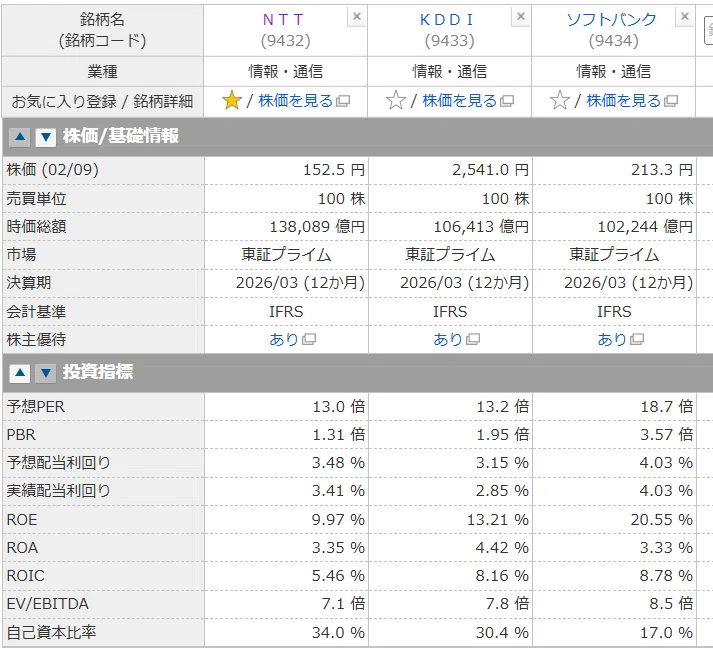Select KDDI ROE value 13.21 %

498,519
